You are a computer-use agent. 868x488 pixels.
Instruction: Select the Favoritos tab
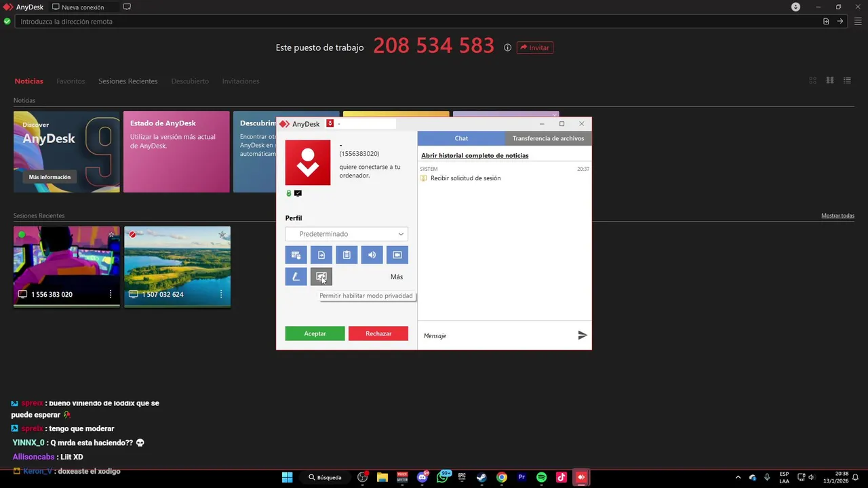(71, 81)
